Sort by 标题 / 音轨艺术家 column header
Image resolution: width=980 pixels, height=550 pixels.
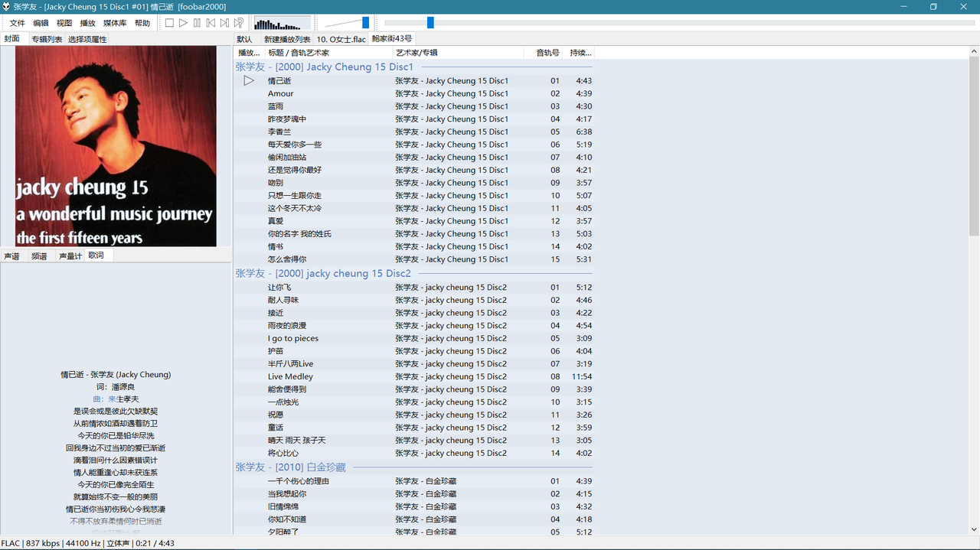coord(328,53)
